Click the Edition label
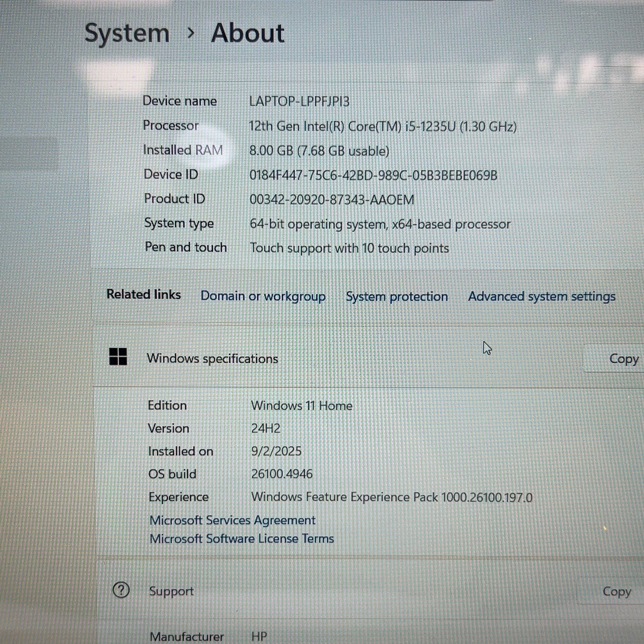Image resolution: width=644 pixels, height=644 pixels. click(x=167, y=405)
